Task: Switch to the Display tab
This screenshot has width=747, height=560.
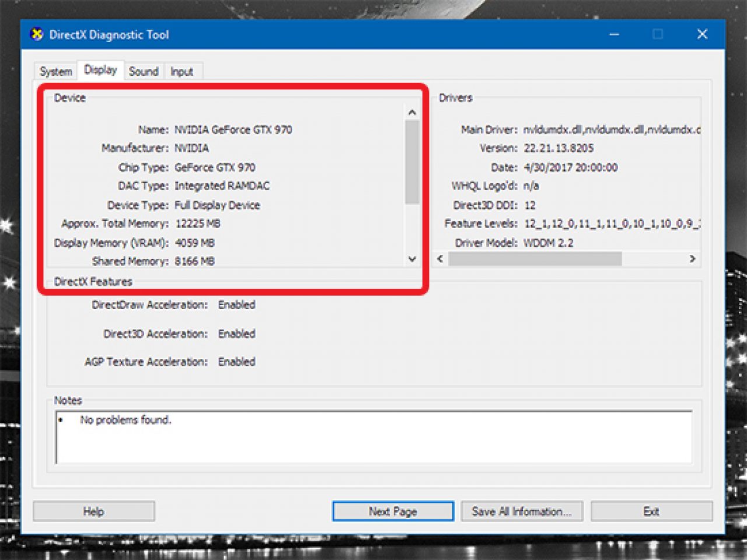Action: point(100,70)
